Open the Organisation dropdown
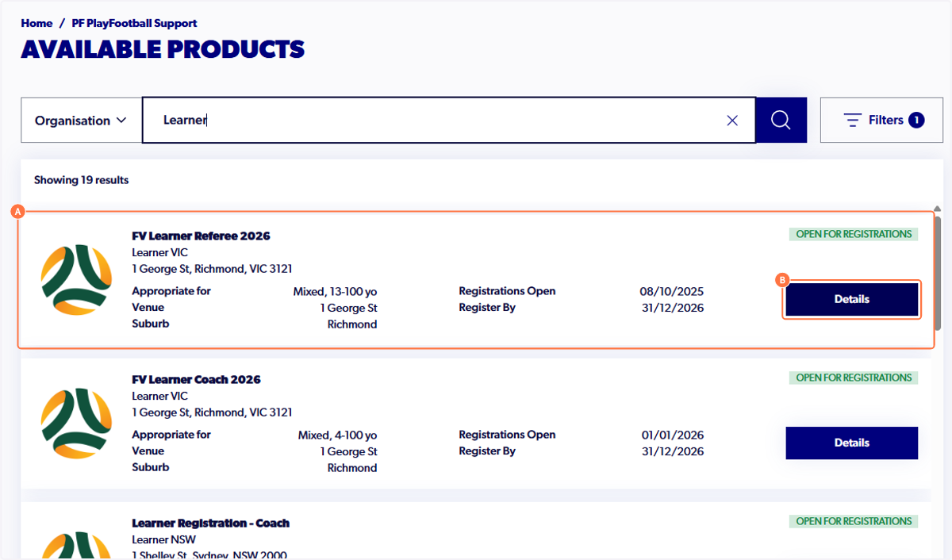This screenshot has width=952, height=560. (82, 121)
